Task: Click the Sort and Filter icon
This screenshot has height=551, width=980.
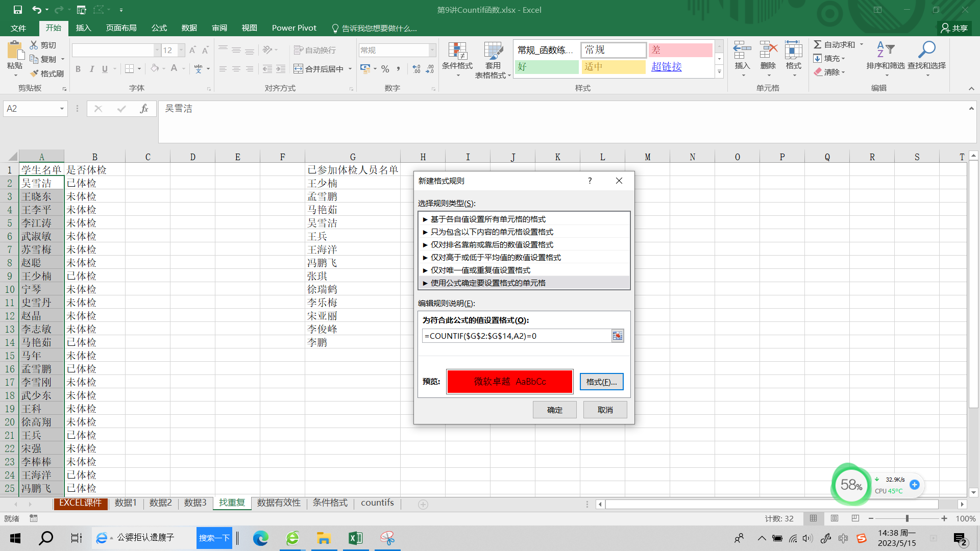Action: (x=885, y=50)
